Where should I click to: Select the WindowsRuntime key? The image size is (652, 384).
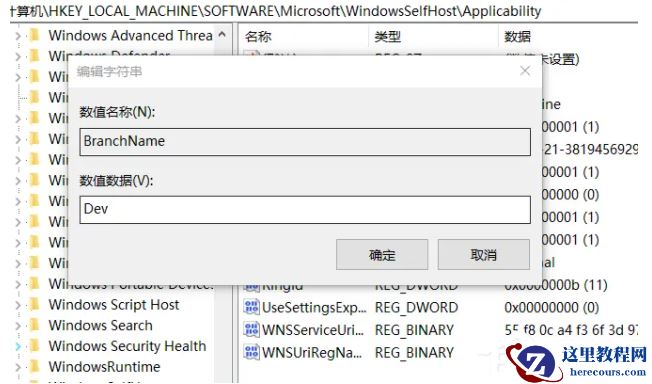click(104, 367)
